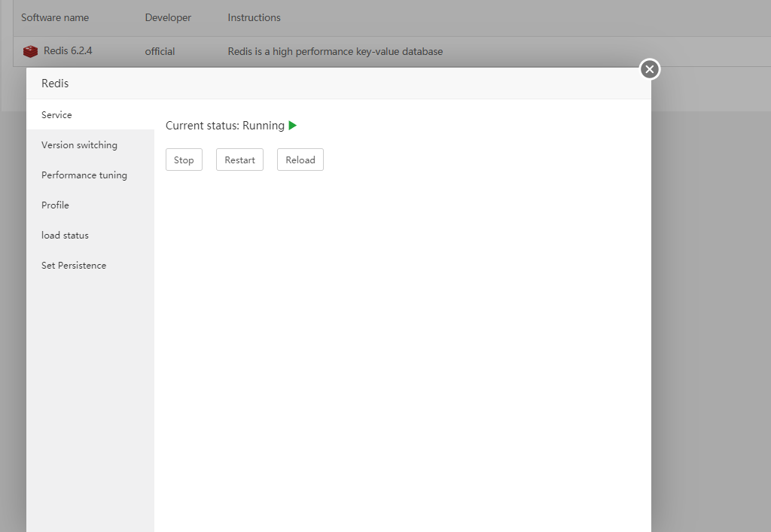771x532 pixels.
Task: Click the red Redis logo icon
Action: click(30, 51)
